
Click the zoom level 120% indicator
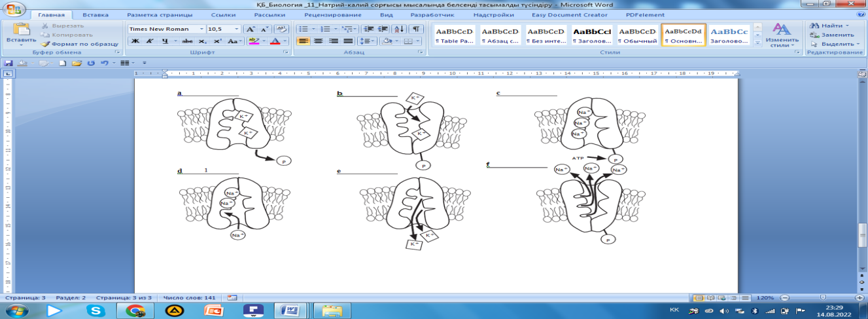coord(767,297)
